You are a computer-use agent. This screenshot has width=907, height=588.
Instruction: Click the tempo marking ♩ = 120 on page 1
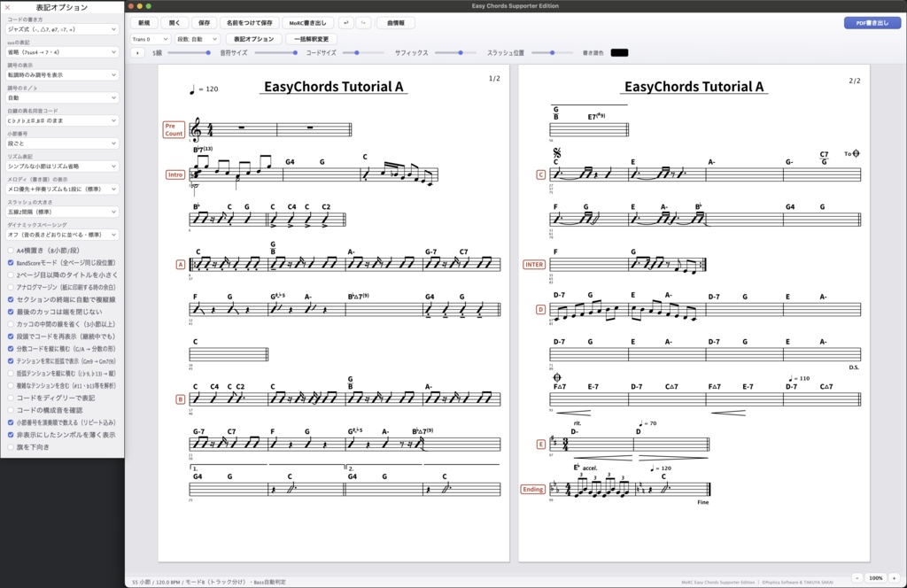[x=205, y=89]
